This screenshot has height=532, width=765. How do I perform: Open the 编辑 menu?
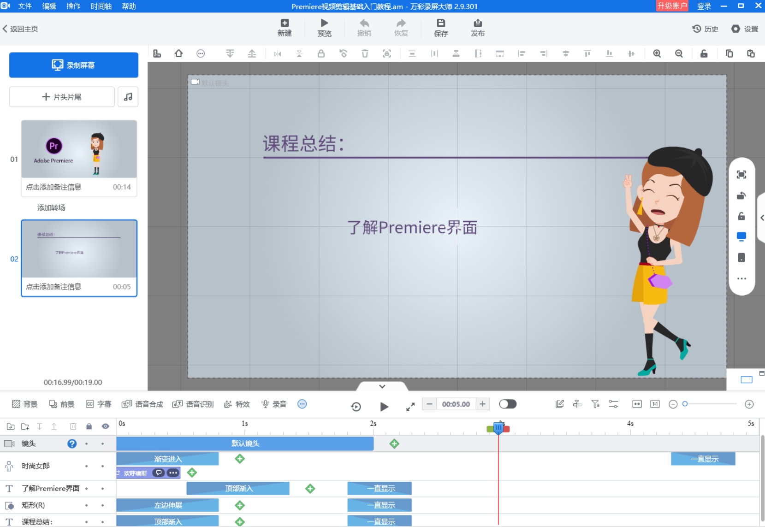click(x=49, y=6)
